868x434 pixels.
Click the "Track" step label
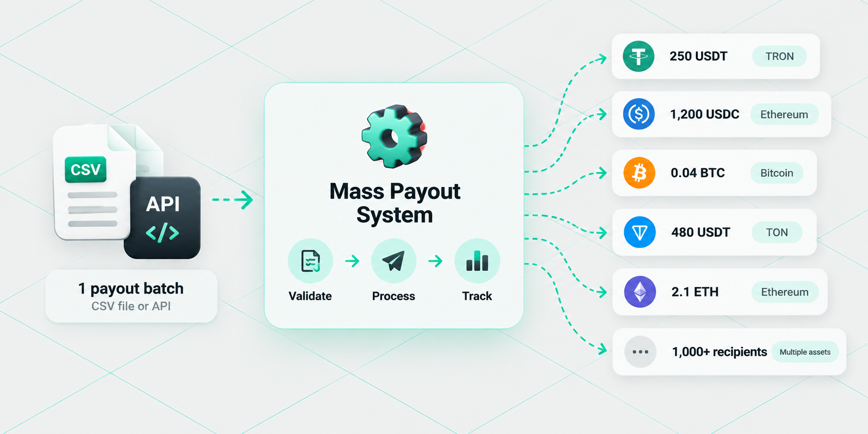477,296
